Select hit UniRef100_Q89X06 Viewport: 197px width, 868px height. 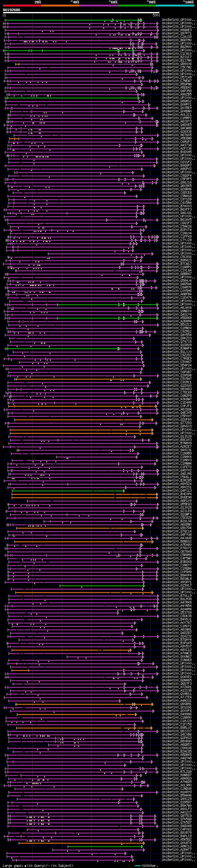(177, 64)
